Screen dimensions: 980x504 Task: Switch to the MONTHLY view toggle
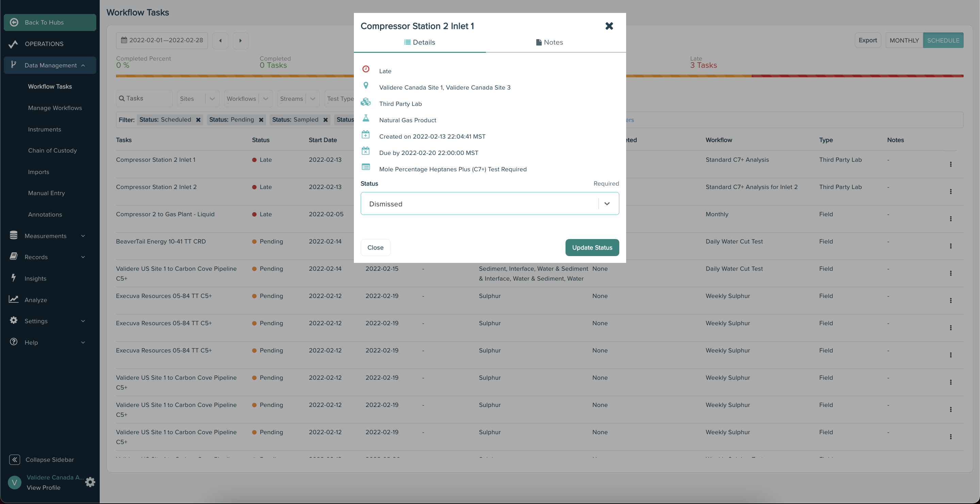click(904, 40)
